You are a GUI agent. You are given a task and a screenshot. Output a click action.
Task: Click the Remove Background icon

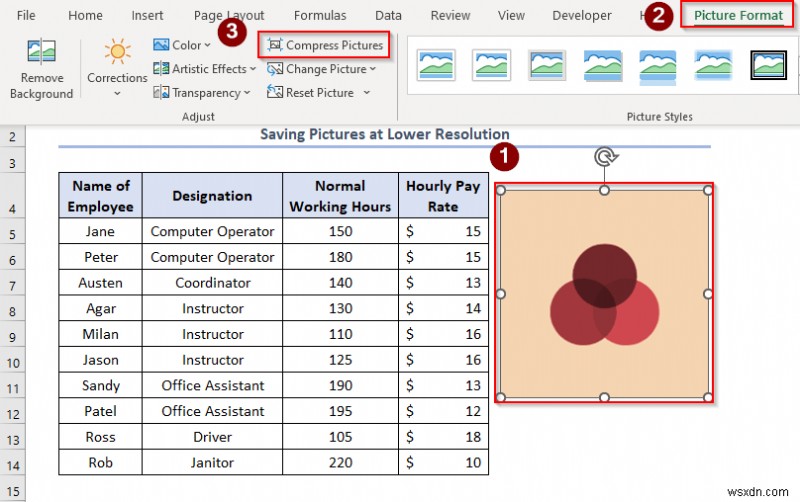[x=41, y=51]
